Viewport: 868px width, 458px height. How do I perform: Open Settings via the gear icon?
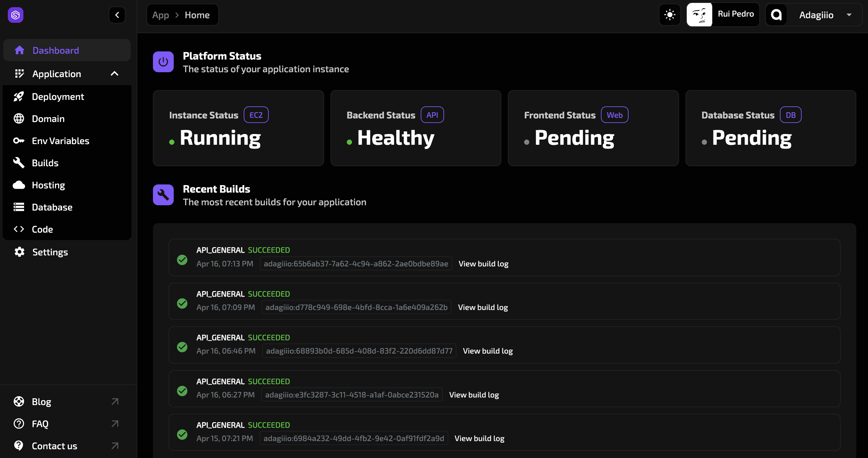point(19,252)
